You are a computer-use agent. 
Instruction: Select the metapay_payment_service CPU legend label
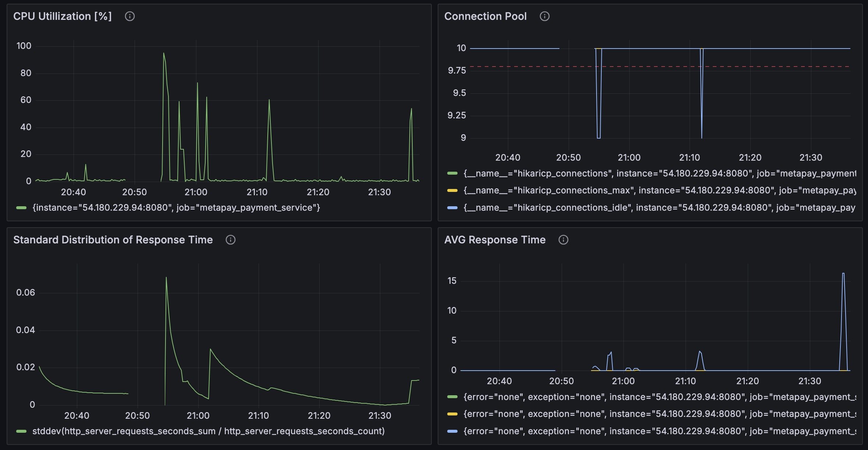pyautogui.click(x=176, y=208)
